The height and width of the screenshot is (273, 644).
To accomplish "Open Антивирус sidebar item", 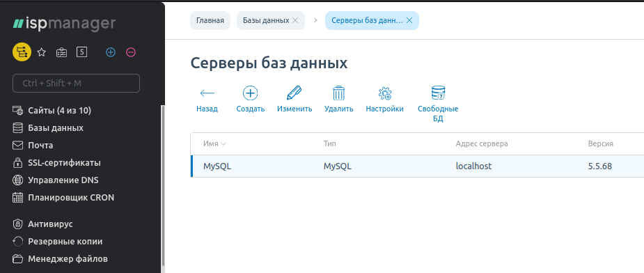I will 51,224.
